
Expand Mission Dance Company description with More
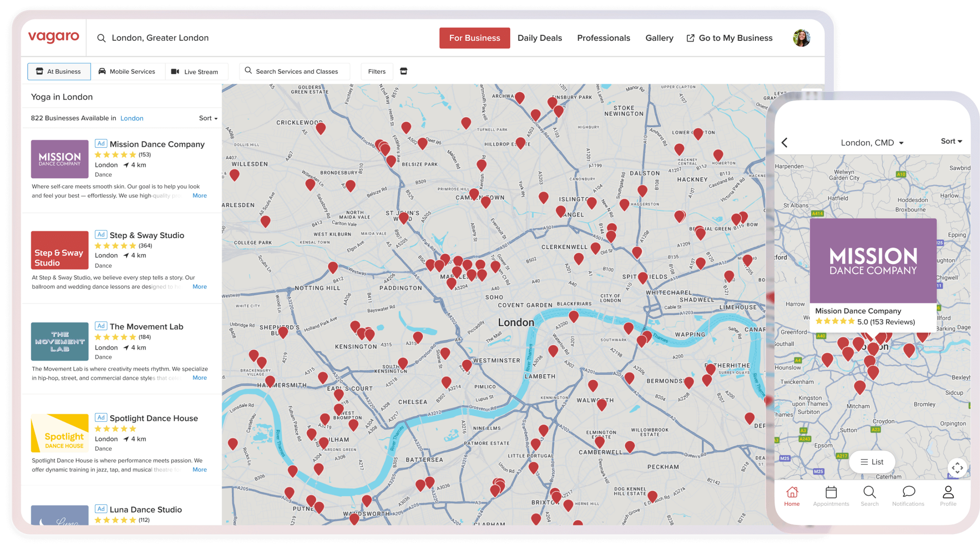(x=200, y=196)
